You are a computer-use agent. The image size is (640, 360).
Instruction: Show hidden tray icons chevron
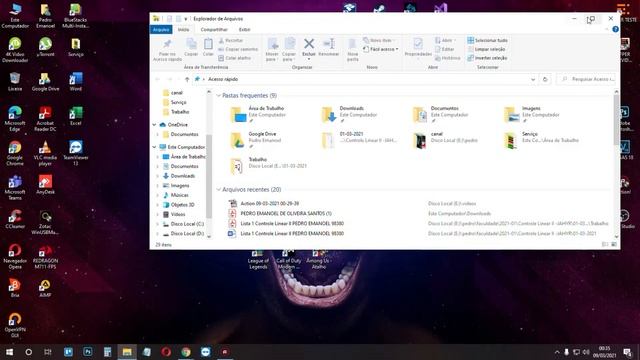[557, 352]
